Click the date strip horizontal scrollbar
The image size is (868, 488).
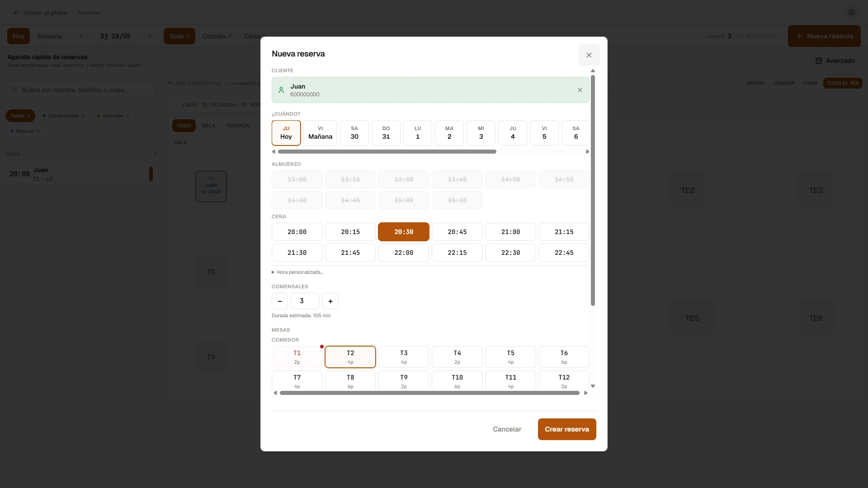tap(387, 152)
